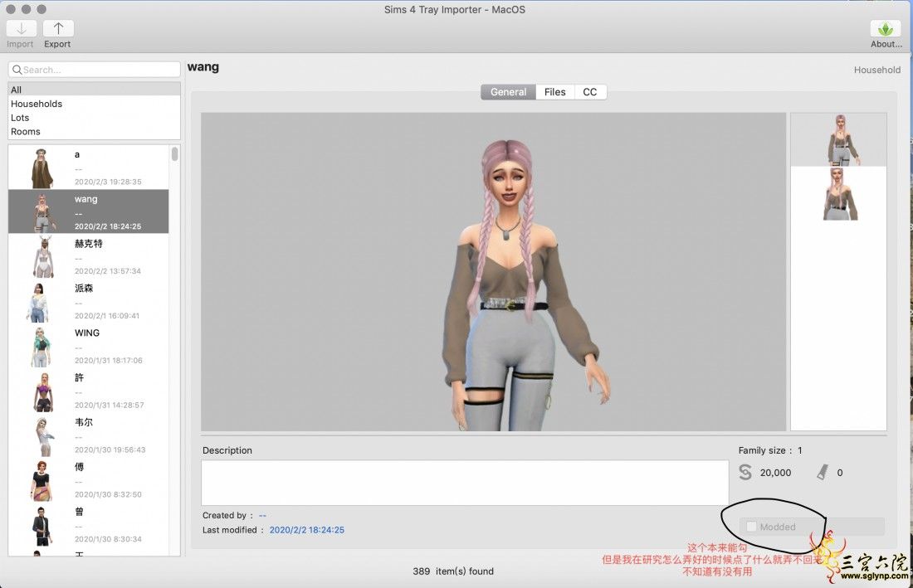913x588 pixels.
Task: Click the Family size : 1 text
Action: [769, 450]
